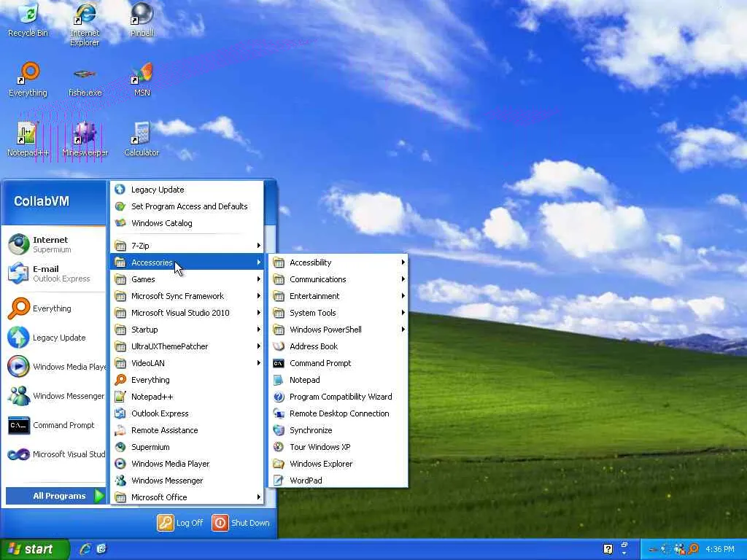Expand the System Tools submenu
Viewport: 747px width, 560px height.
click(338, 312)
